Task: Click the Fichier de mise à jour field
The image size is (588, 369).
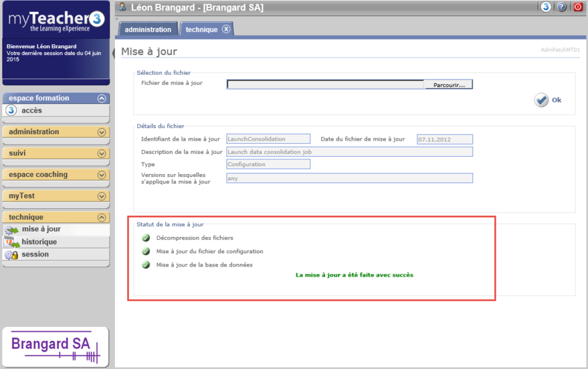Action: (325, 84)
